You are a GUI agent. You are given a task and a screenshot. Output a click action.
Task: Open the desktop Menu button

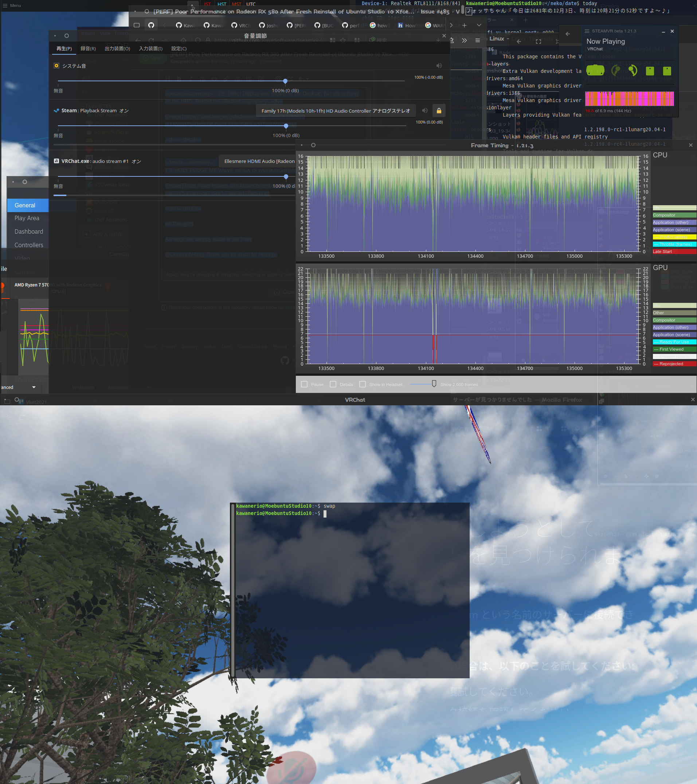click(12, 5)
